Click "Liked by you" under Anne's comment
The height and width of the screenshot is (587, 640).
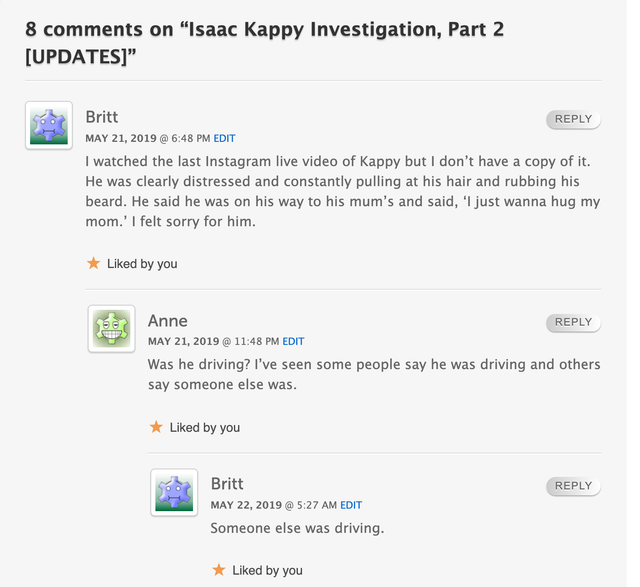click(204, 427)
